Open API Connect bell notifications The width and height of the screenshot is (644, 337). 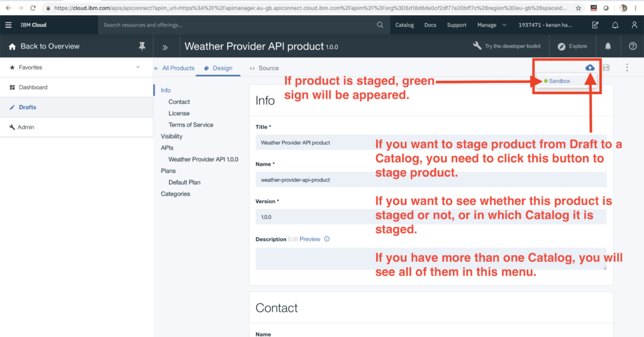[x=608, y=47]
